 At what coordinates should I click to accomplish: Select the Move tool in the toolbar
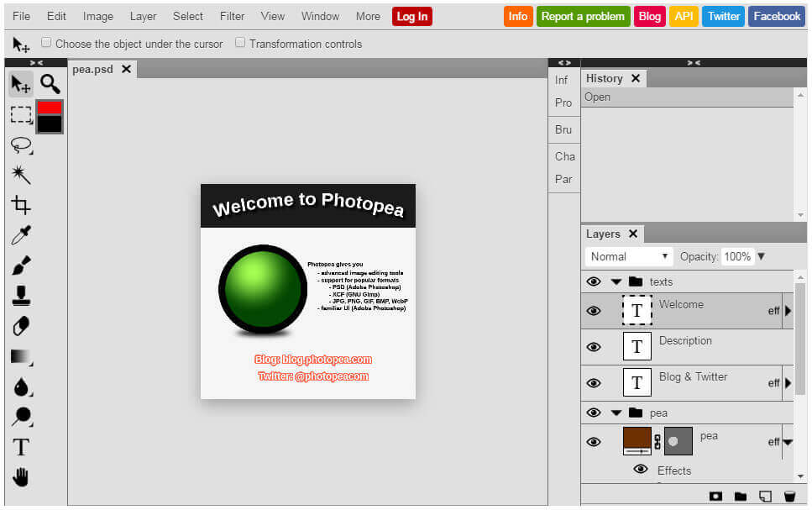coord(21,84)
